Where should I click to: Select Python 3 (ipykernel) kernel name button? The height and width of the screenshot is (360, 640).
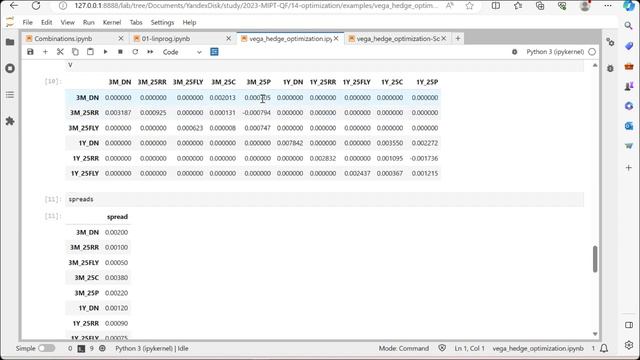555,52
